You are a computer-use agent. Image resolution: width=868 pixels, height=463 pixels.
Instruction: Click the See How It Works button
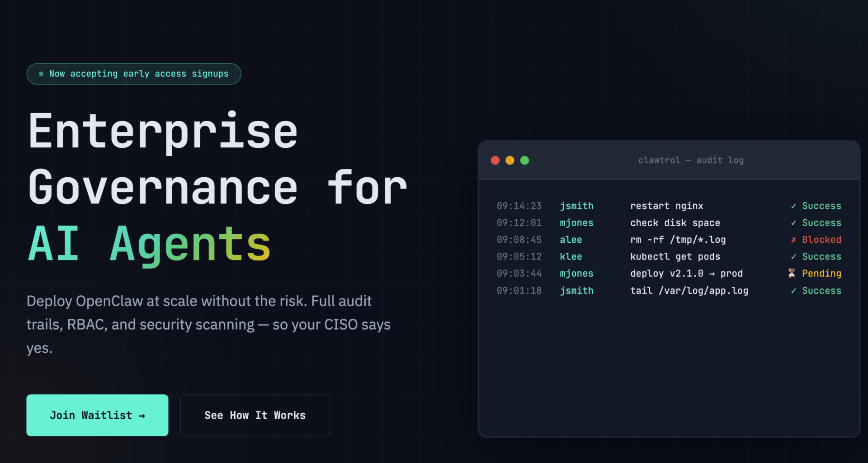pyautogui.click(x=255, y=415)
